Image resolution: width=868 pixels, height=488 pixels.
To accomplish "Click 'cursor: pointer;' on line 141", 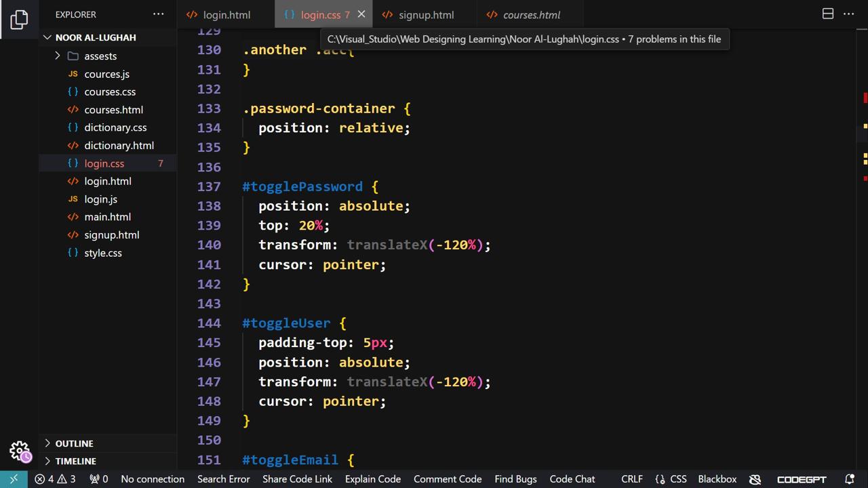I will point(322,265).
